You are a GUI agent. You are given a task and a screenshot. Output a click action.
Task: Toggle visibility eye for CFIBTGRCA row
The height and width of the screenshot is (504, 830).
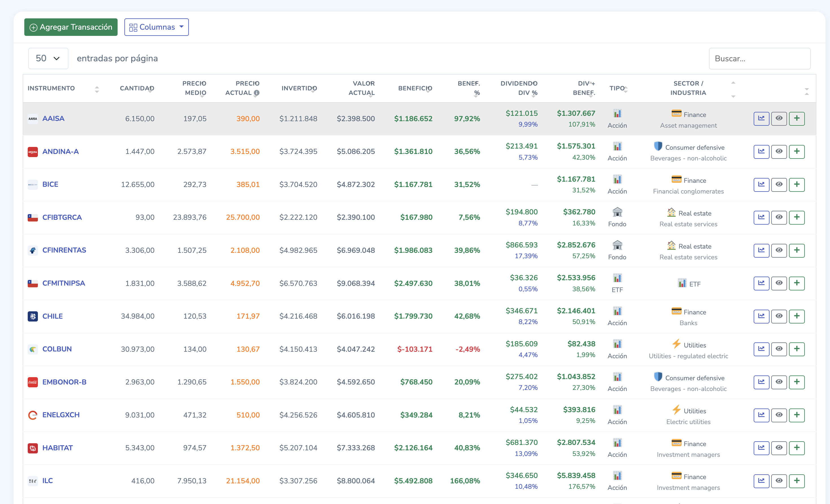click(779, 217)
